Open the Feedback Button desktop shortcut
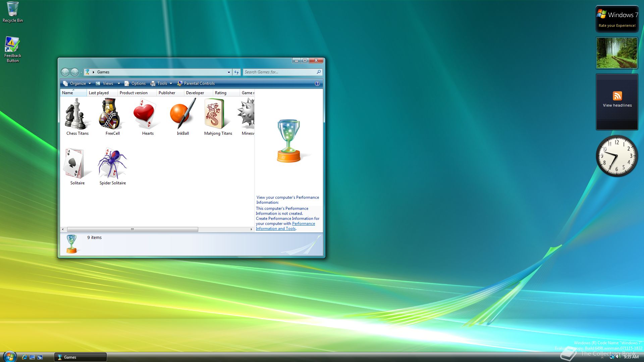 click(x=13, y=50)
